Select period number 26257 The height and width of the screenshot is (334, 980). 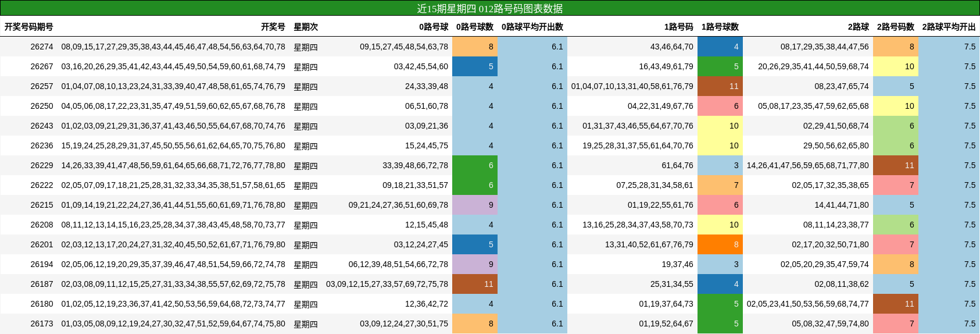42,86
